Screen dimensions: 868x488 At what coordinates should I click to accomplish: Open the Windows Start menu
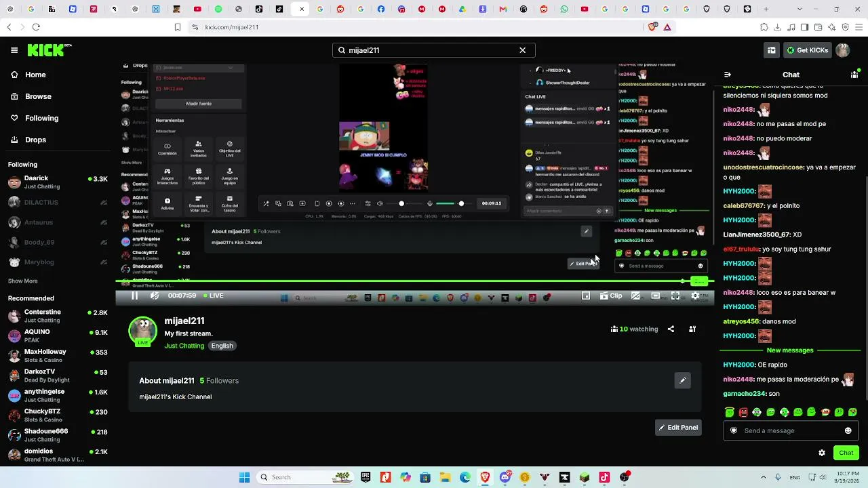click(245, 477)
